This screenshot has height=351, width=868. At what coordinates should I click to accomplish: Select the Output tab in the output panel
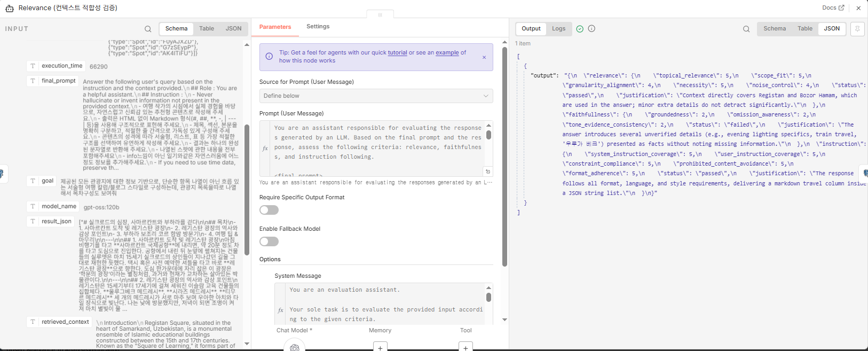(531, 29)
